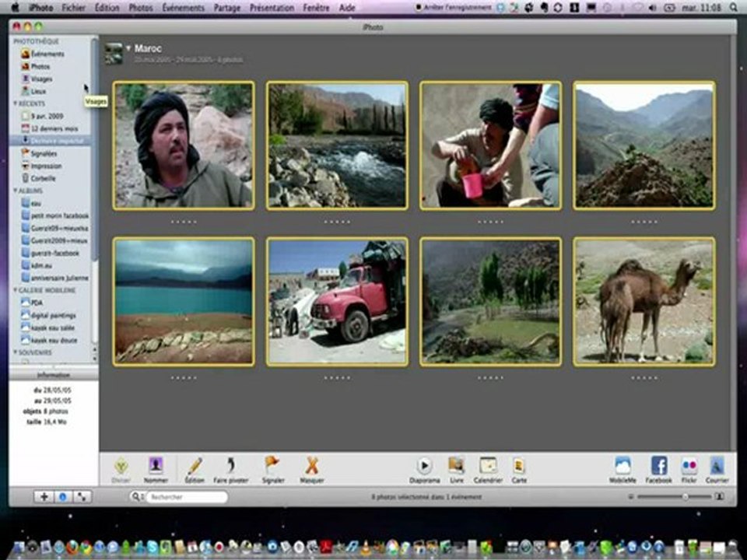Open Événements in the Photothèque sidebar

[47, 54]
